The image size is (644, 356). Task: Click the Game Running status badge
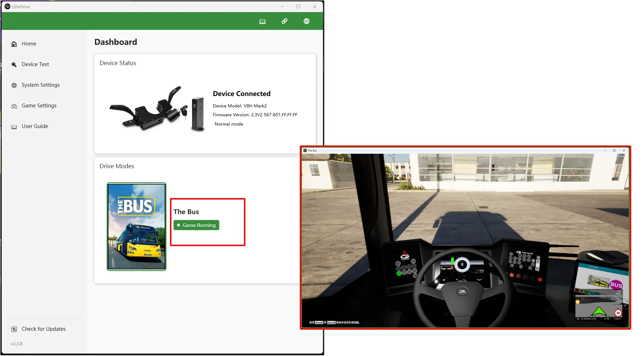click(x=196, y=225)
